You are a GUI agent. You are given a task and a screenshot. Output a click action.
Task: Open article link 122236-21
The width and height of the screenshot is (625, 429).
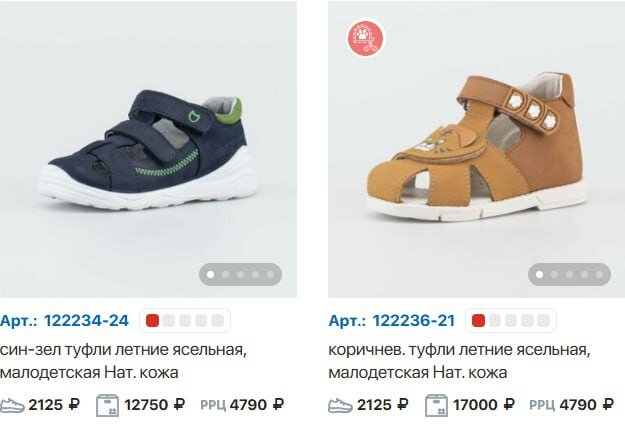click(413, 321)
